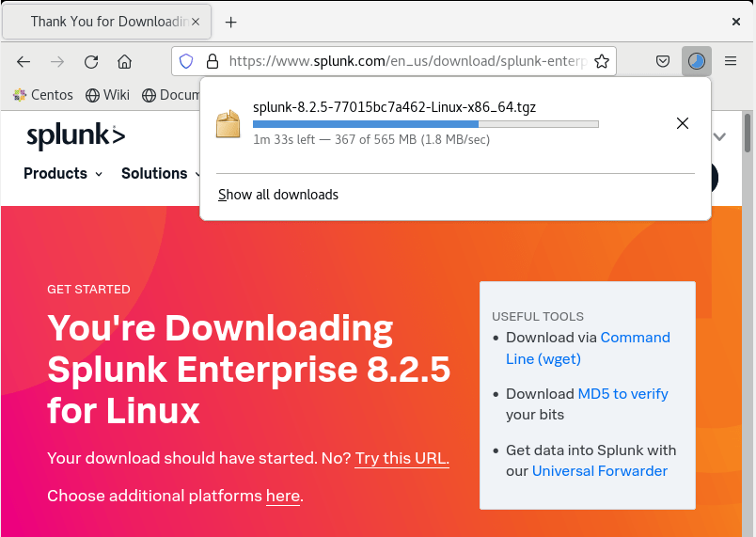
Task: View site security padlock info
Action: pyautogui.click(x=213, y=61)
